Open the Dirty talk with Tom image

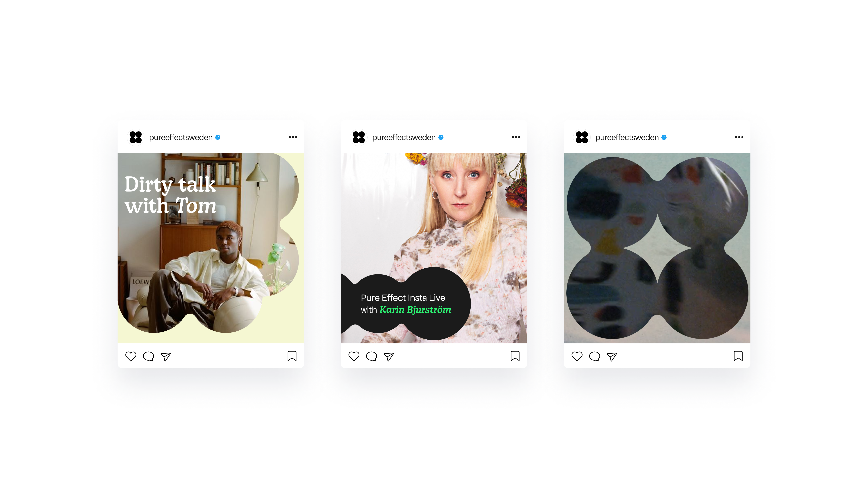tap(211, 248)
